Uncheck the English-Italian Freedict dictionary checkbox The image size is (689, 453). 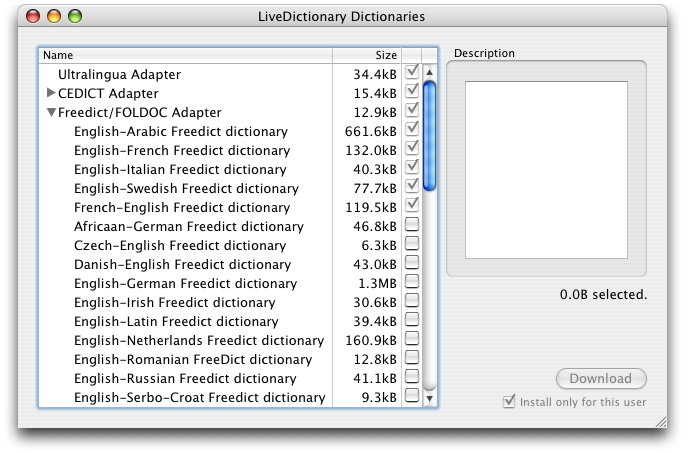[412, 167]
